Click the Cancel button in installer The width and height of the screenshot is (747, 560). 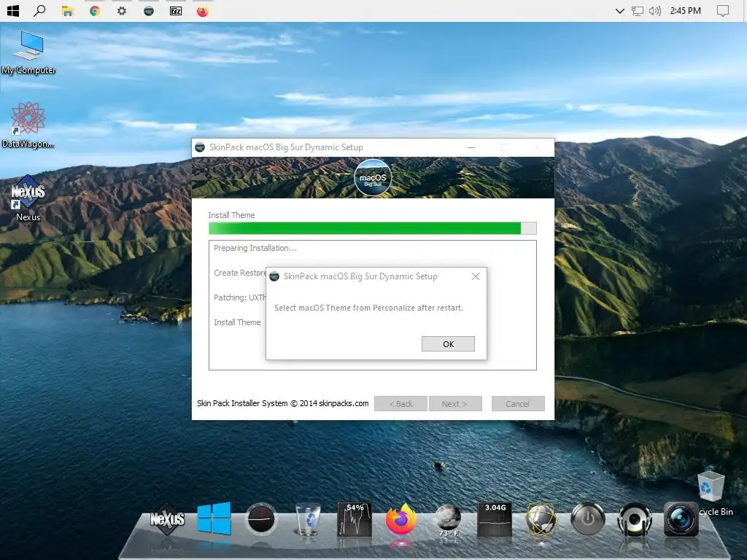518,404
